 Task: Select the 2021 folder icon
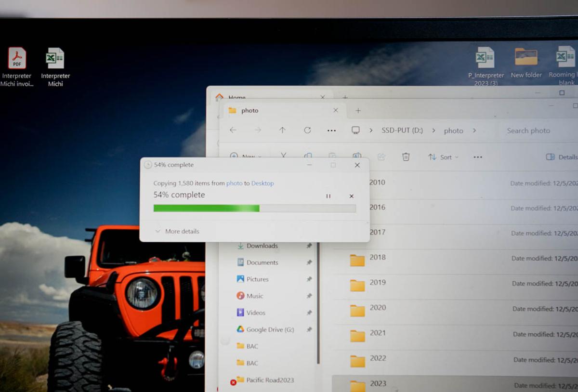(357, 336)
